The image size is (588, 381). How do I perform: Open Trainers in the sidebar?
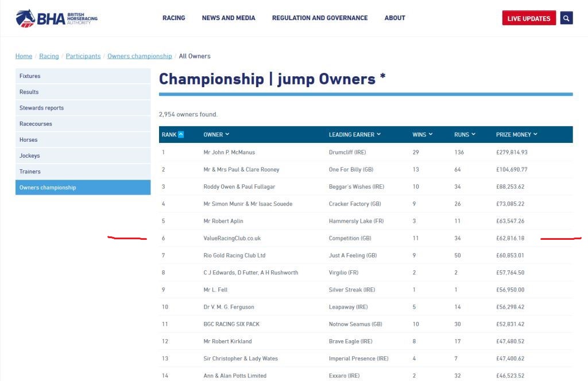point(83,172)
